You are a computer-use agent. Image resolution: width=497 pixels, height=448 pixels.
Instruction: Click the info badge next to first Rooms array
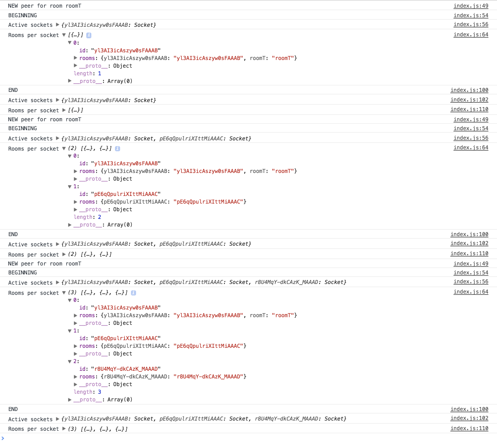(89, 35)
